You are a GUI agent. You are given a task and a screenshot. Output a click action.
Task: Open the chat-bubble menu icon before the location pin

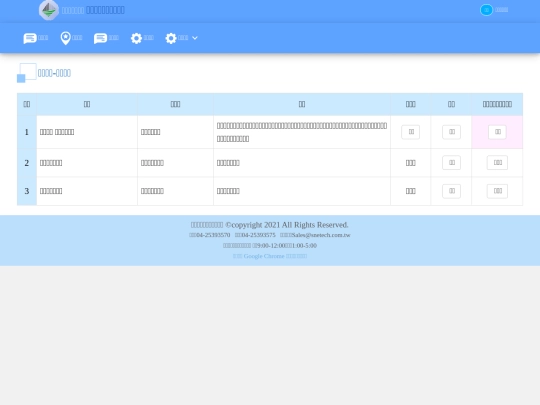[x=30, y=38]
